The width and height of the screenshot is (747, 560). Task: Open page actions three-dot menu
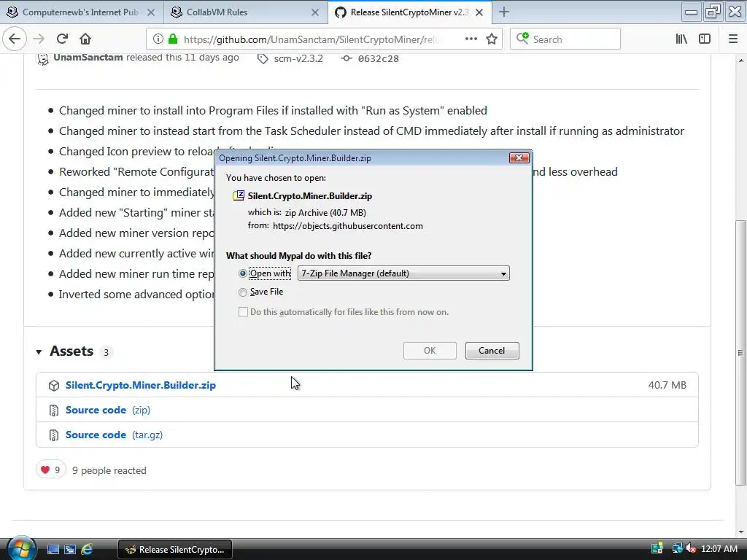pyautogui.click(x=471, y=39)
